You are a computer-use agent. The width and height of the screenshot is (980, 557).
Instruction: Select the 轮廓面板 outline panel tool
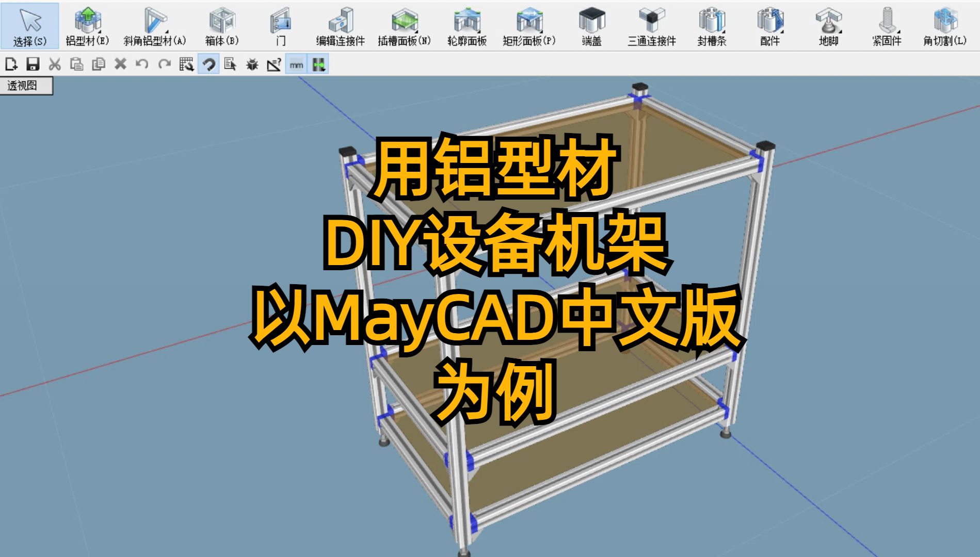467,26
